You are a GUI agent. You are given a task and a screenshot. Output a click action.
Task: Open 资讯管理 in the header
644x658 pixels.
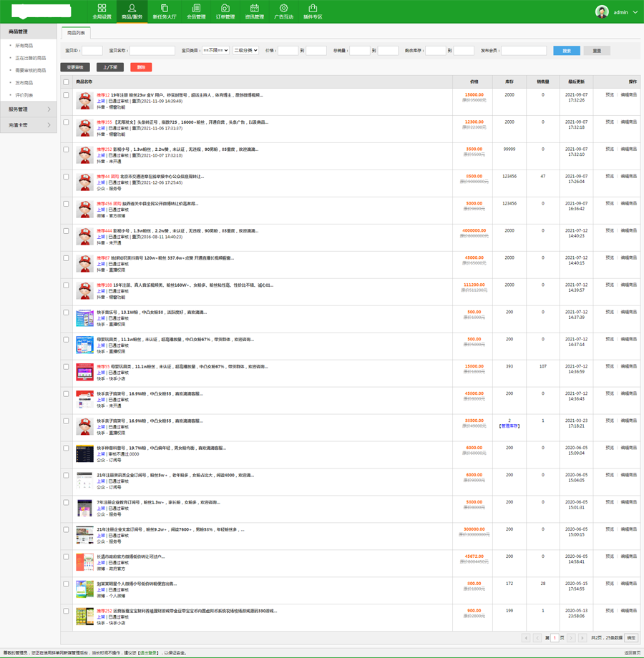(x=254, y=11)
